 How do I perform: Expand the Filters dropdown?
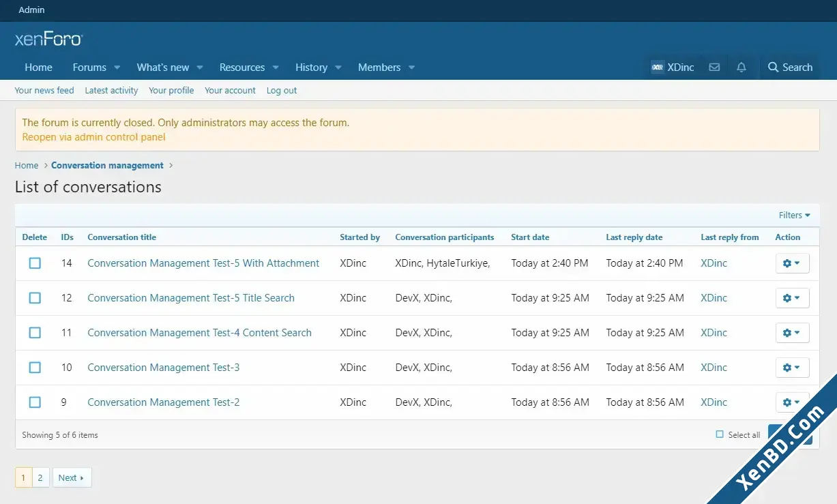[795, 216]
